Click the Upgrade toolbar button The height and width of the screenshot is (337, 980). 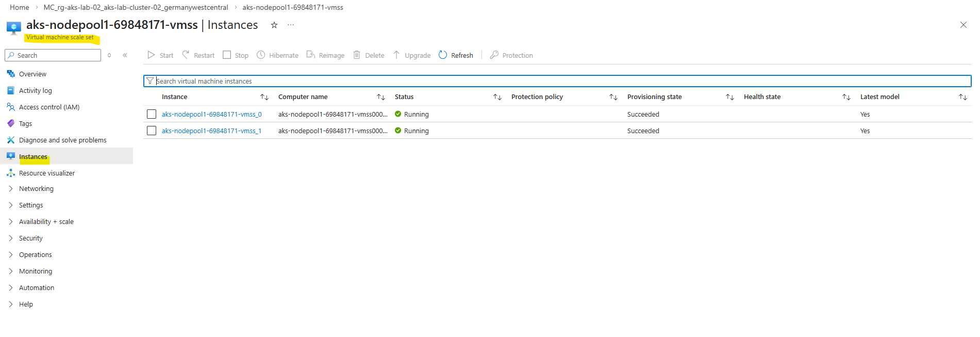click(x=411, y=55)
